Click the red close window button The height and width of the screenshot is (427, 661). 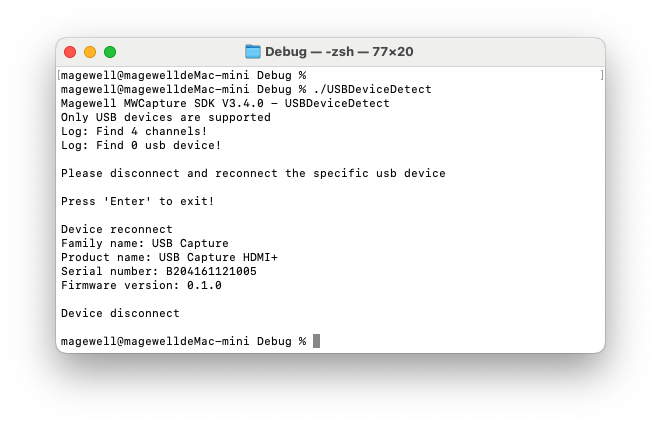click(70, 52)
